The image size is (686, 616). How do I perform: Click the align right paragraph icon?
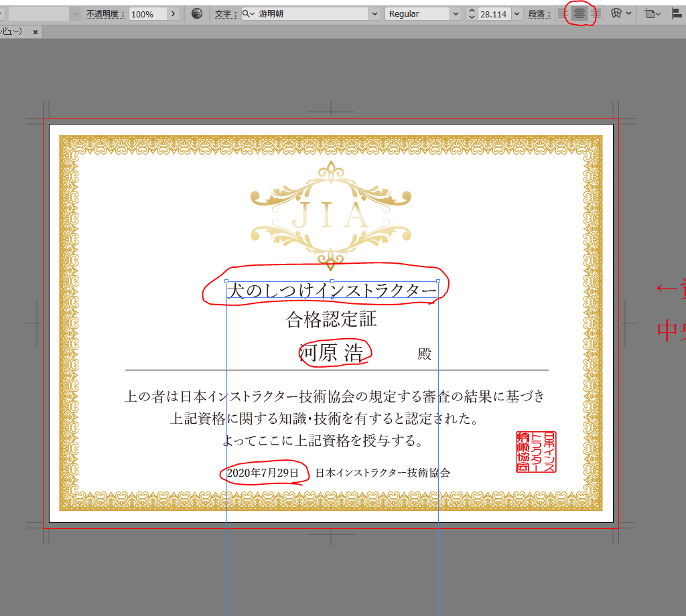(x=596, y=13)
